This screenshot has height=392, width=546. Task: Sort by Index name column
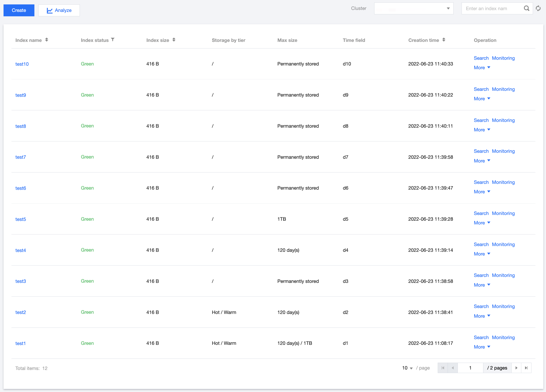point(47,40)
